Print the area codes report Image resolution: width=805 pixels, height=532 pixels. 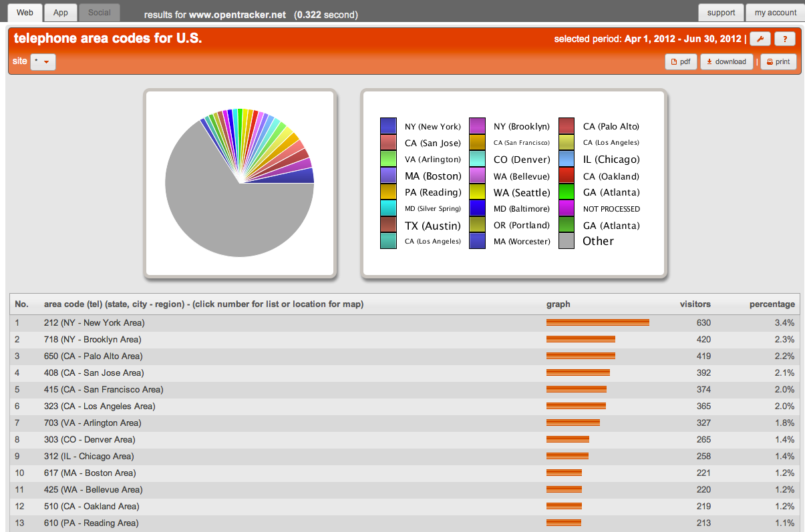point(778,61)
